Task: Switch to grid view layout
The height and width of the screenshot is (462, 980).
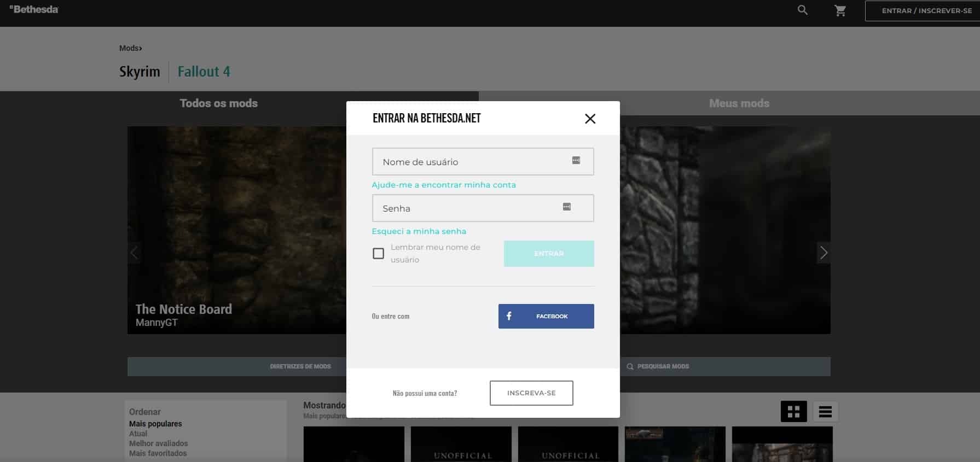Action: [x=793, y=412]
